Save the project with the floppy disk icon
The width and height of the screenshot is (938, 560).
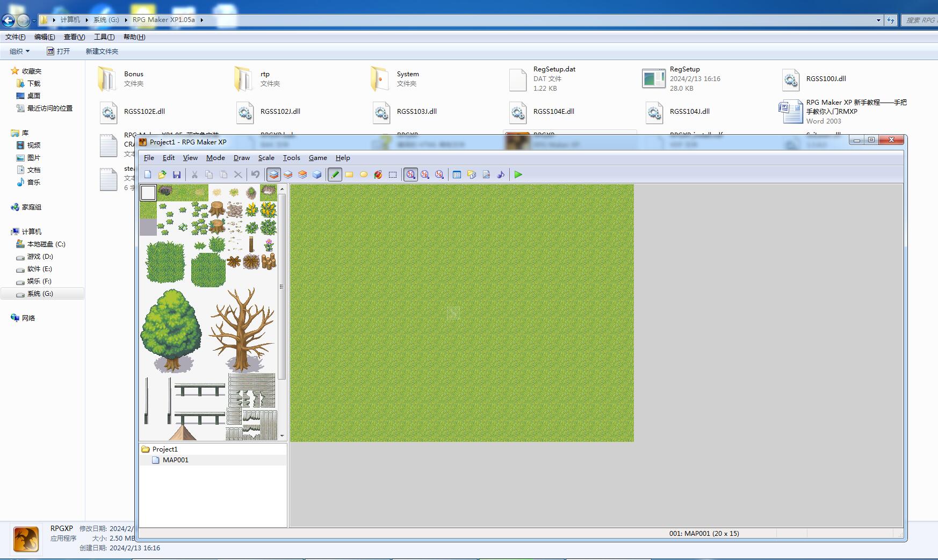click(177, 174)
